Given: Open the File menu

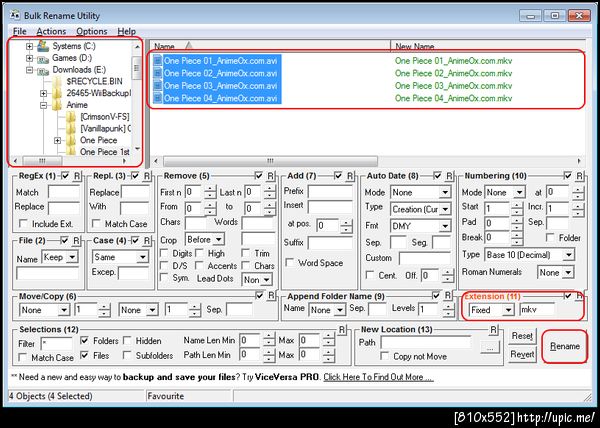Looking at the screenshot, I should click(x=20, y=31).
